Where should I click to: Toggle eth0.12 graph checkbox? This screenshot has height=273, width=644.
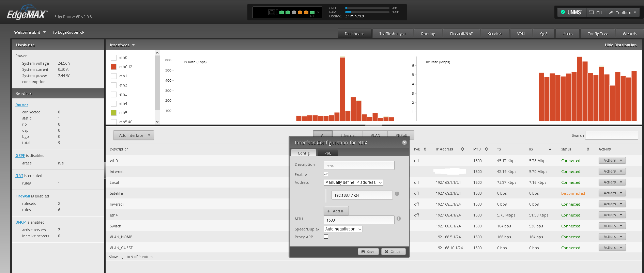114,67
